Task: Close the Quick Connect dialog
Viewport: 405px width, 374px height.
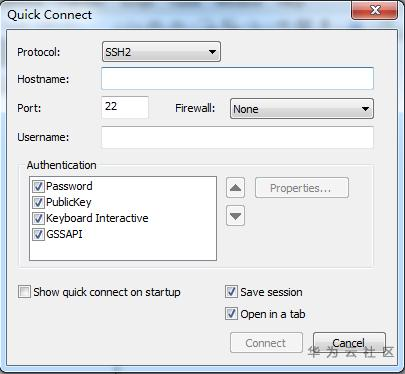Action: coord(375,10)
